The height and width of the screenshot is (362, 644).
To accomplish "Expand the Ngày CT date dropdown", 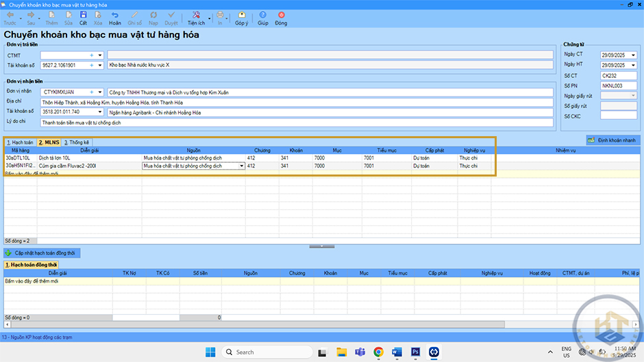I will click(x=633, y=54).
